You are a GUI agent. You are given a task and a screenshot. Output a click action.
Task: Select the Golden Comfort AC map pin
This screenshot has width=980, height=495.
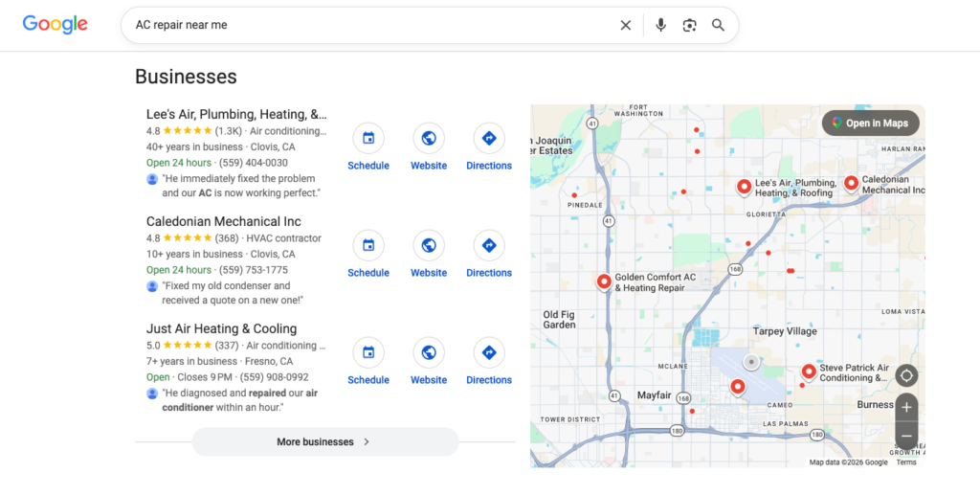click(604, 281)
